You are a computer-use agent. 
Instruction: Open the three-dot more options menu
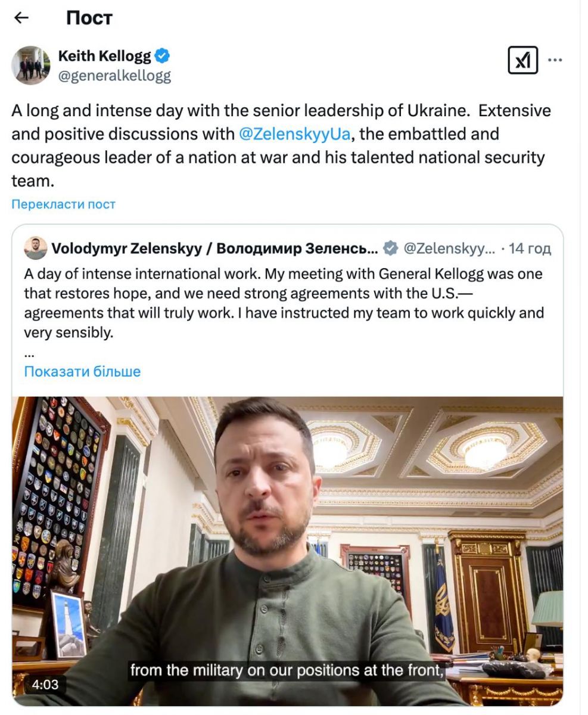pyautogui.click(x=555, y=60)
